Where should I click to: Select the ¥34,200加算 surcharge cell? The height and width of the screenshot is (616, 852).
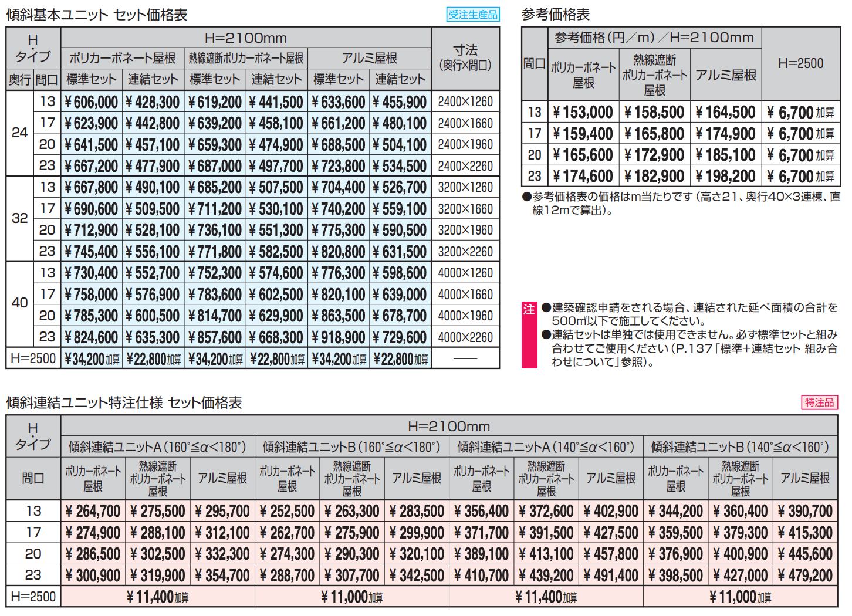coord(91,357)
